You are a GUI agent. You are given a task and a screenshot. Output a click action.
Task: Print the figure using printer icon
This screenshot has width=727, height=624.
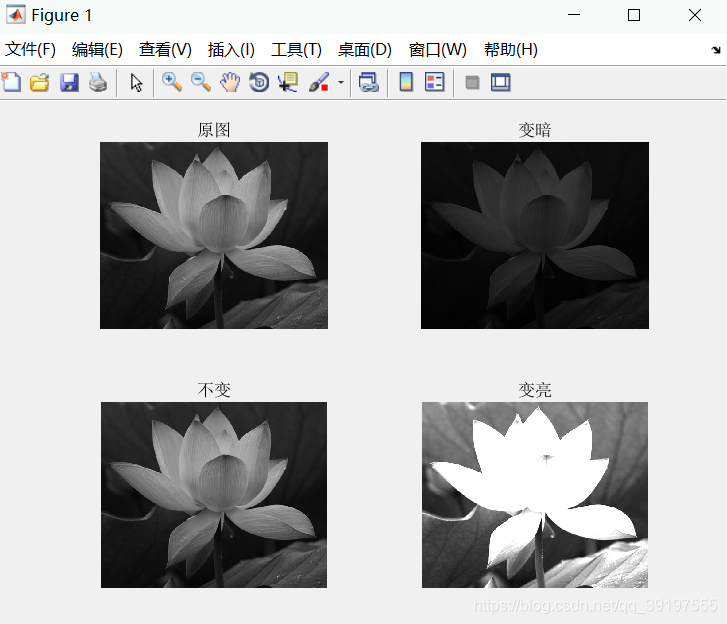click(98, 83)
